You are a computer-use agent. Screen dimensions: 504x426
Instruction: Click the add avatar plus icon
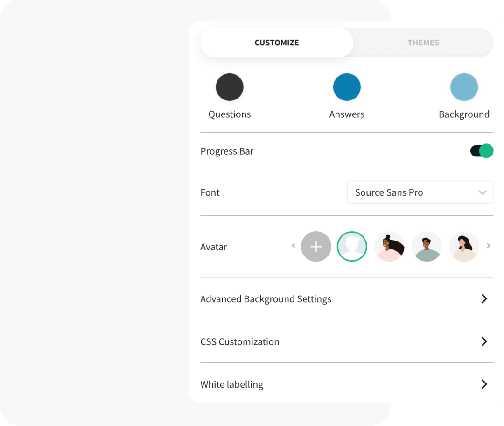click(x=316, y=246)
